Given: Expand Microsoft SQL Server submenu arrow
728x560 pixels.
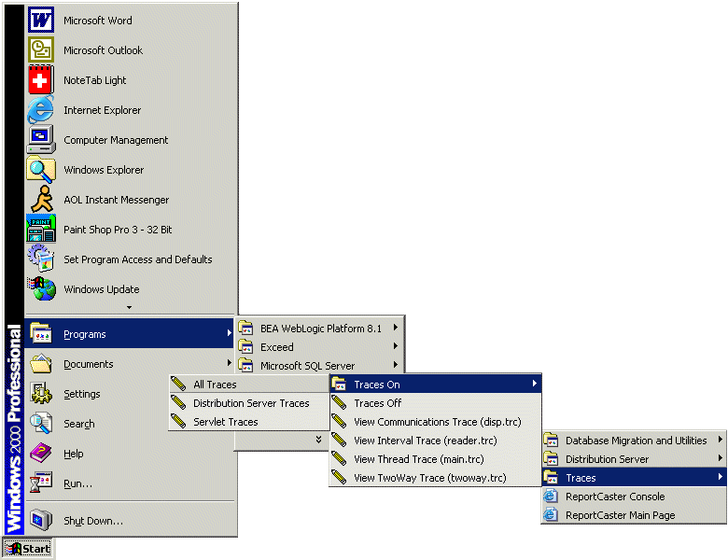Looking at the screenshot, I should coord(395,365).
